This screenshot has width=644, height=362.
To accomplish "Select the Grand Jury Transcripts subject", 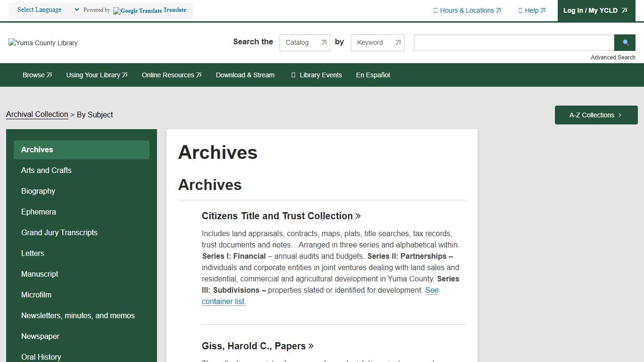I will (59, 232).
